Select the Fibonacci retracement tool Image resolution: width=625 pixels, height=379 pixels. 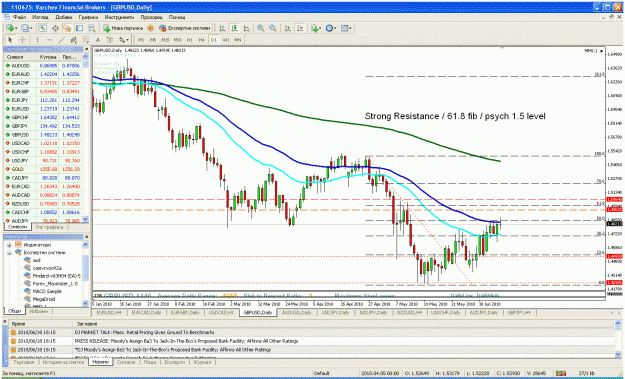point(85,40)
